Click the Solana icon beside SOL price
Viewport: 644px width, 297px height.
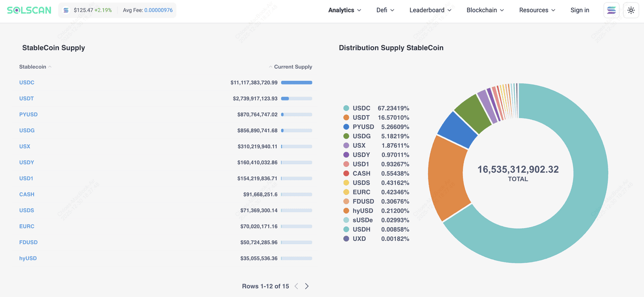click(66, 10)
